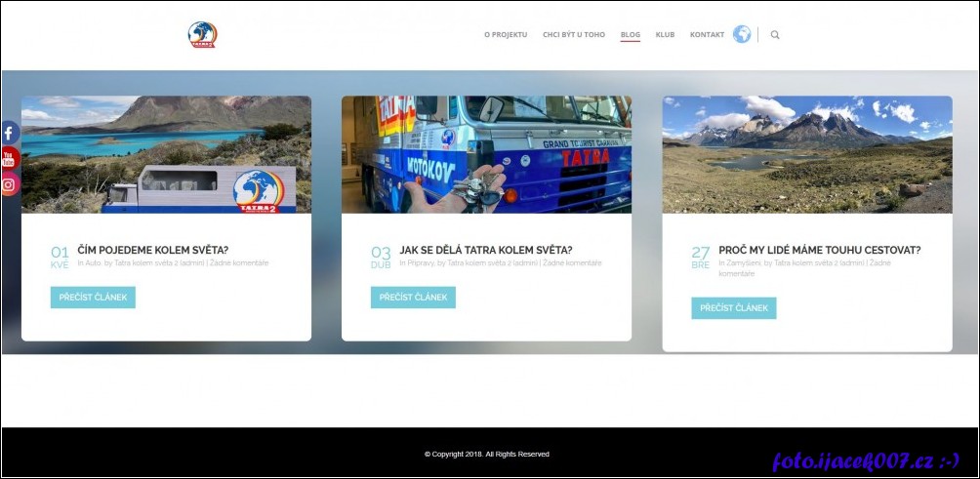Open the Facebook social sidebar icon

pos(9,133)
